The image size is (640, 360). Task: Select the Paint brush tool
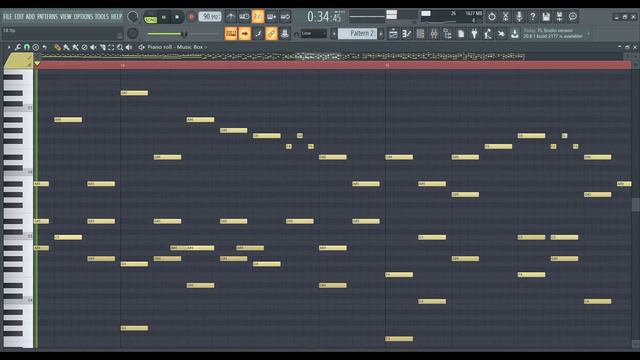click(x=66, y=47)
